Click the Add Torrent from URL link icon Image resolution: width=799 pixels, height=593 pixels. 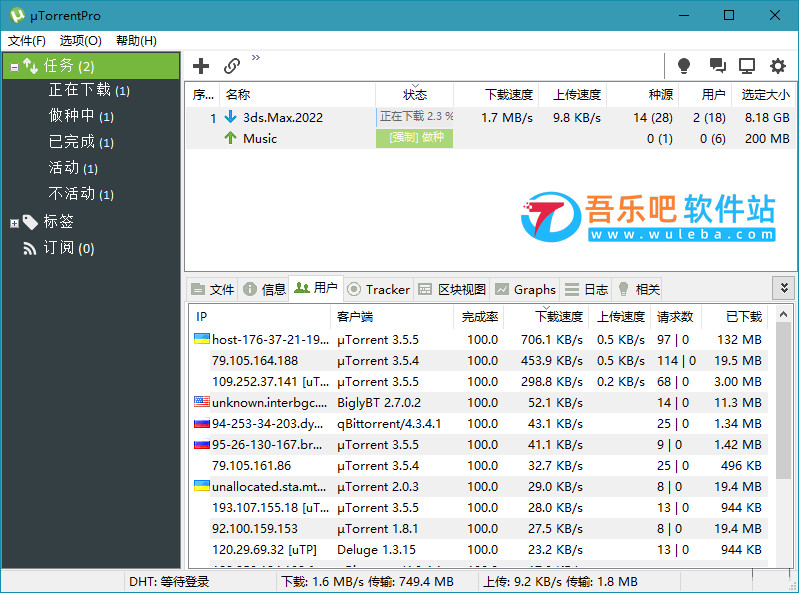[x=232, y=66]
